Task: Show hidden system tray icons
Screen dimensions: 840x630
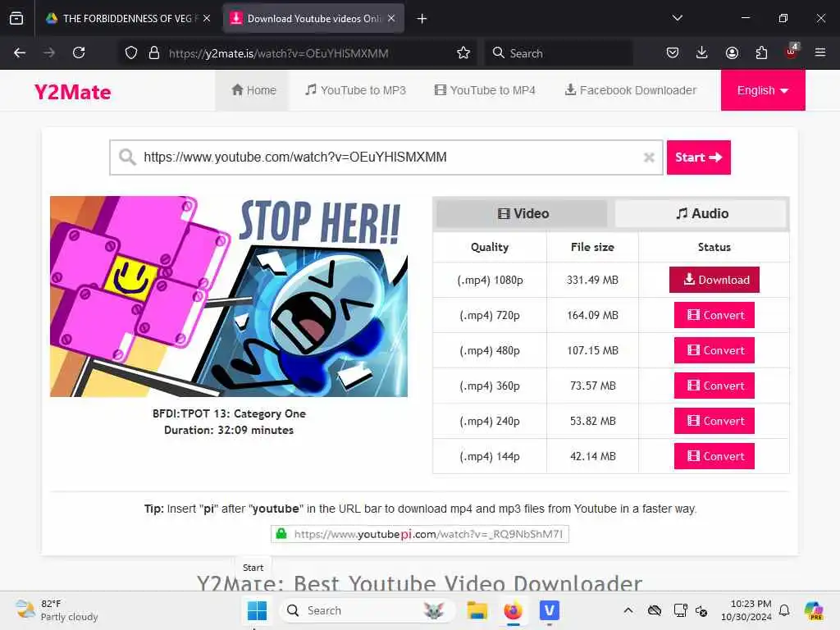Action: click(628, 610)
